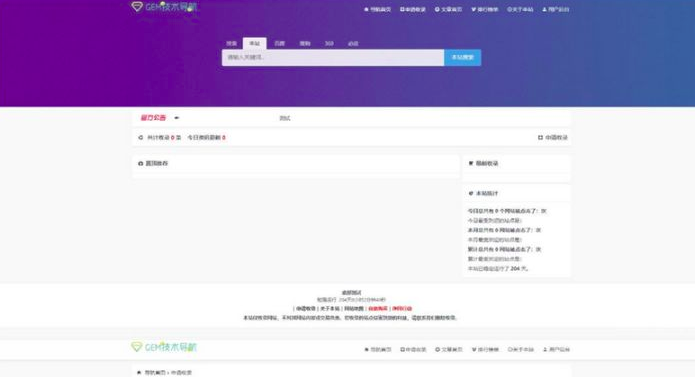The width and height of the screenshot is (695, 377).
Task: Click the flag icon beside 最新收录
Action: 471,163
